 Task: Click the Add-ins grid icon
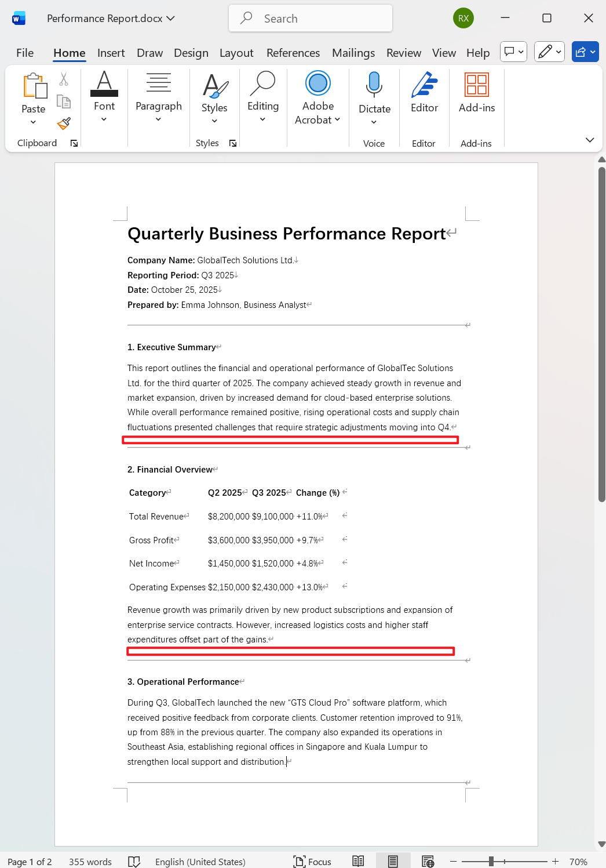477,85
